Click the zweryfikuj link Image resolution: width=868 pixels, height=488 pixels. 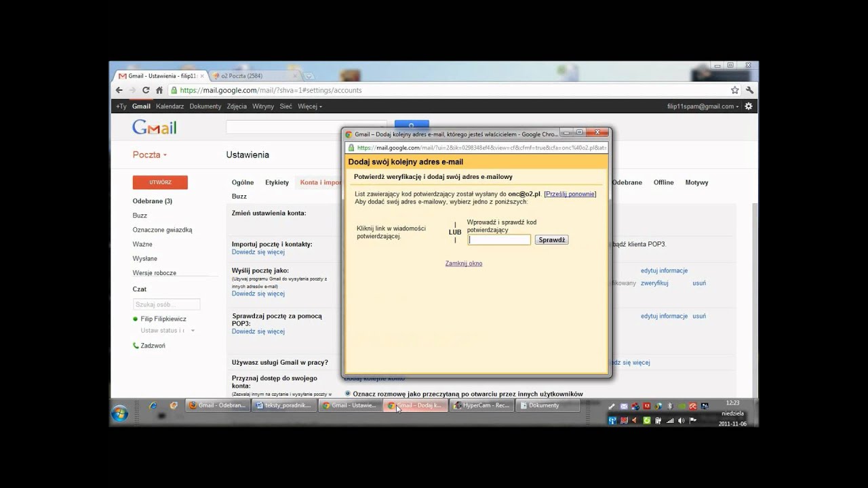(x=654, y=283)
